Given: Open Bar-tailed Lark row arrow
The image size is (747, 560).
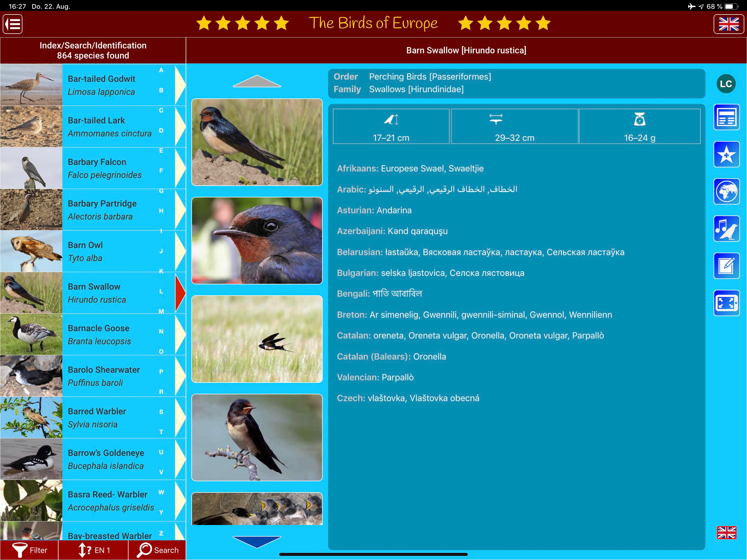Looking at the screenshot, I should coord(180,126).
